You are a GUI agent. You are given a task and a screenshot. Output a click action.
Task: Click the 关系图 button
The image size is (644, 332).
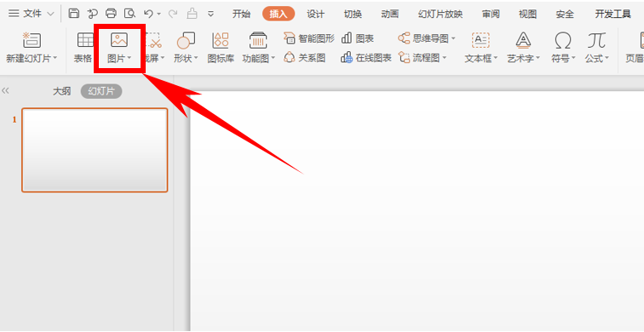point(304,58)
